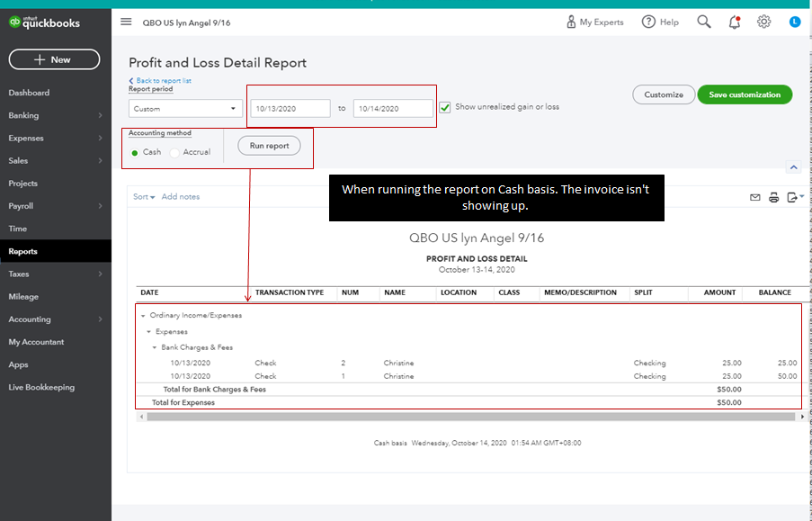Collapse the Expenses group
Viewport: 812px width, 521px height.
tap(148, 331)
